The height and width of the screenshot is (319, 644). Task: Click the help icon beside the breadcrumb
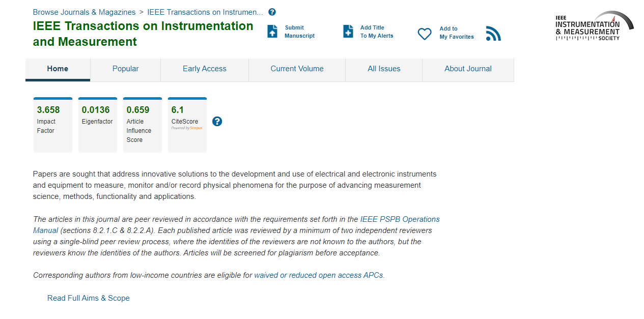coord(272,12)
